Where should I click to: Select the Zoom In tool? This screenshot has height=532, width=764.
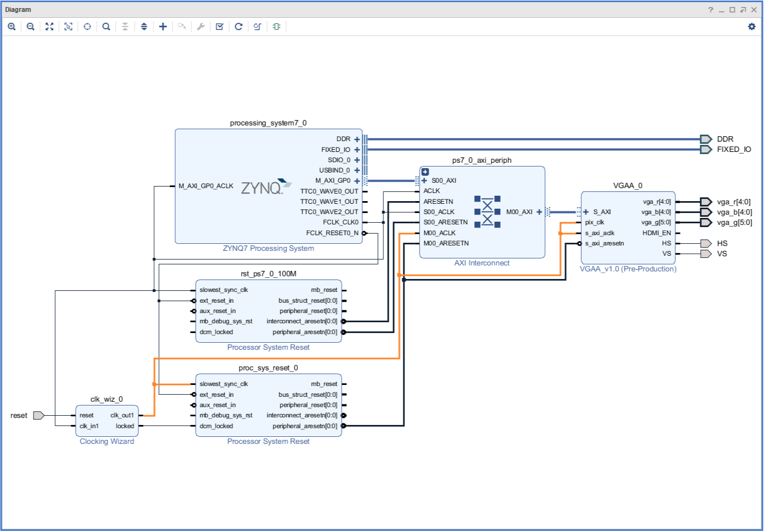11,26
